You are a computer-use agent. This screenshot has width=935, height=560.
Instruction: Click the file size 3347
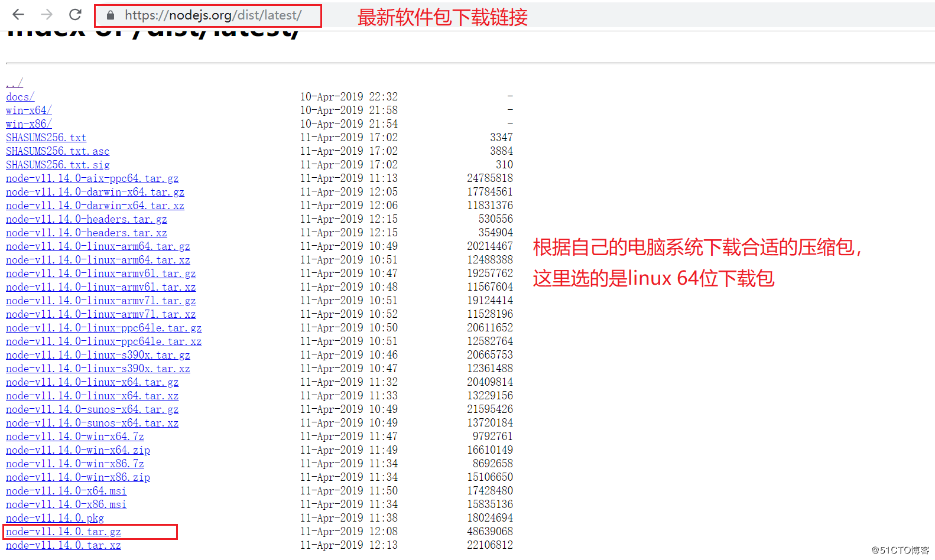click(x=501, y=137)
